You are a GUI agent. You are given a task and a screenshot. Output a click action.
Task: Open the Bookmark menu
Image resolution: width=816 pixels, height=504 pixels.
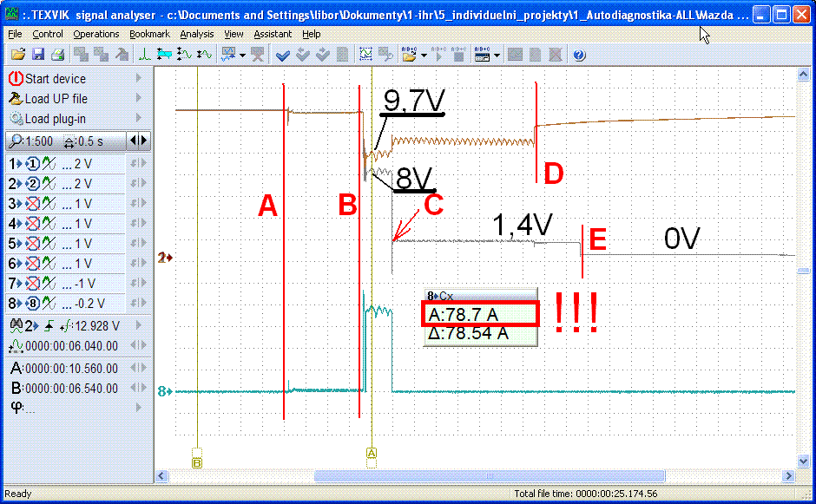tap(149, 34)
